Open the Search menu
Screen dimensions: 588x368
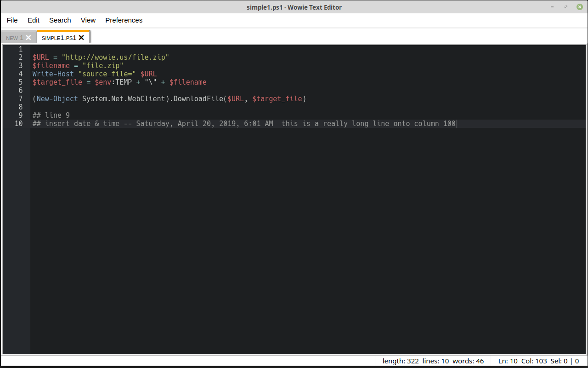click(x=60, y=20)
